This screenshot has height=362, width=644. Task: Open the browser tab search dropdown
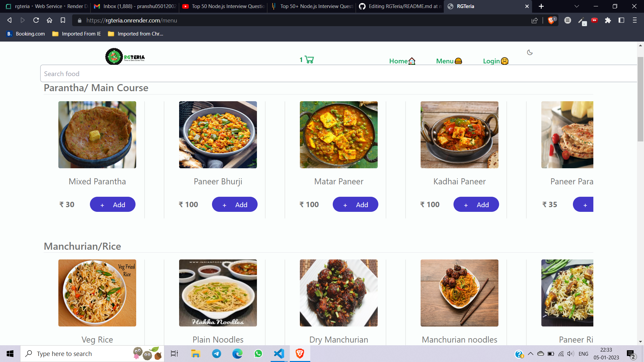pos(576,6)
